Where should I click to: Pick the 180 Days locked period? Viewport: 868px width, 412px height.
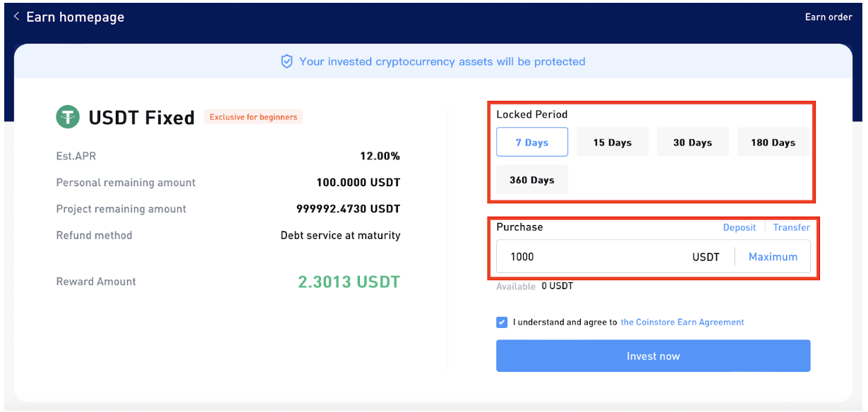tap(773, 142)
